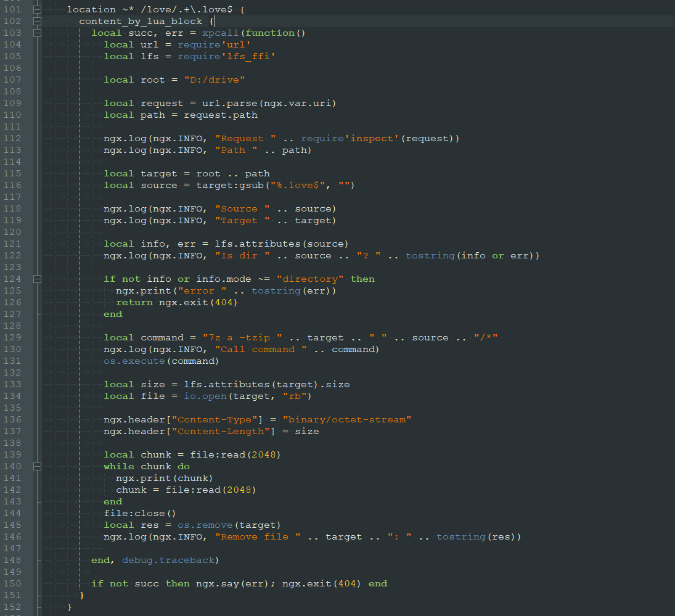Click the "directory" string on line 124
Viewport: 675px width, 616px height.
tap(310, 279)
